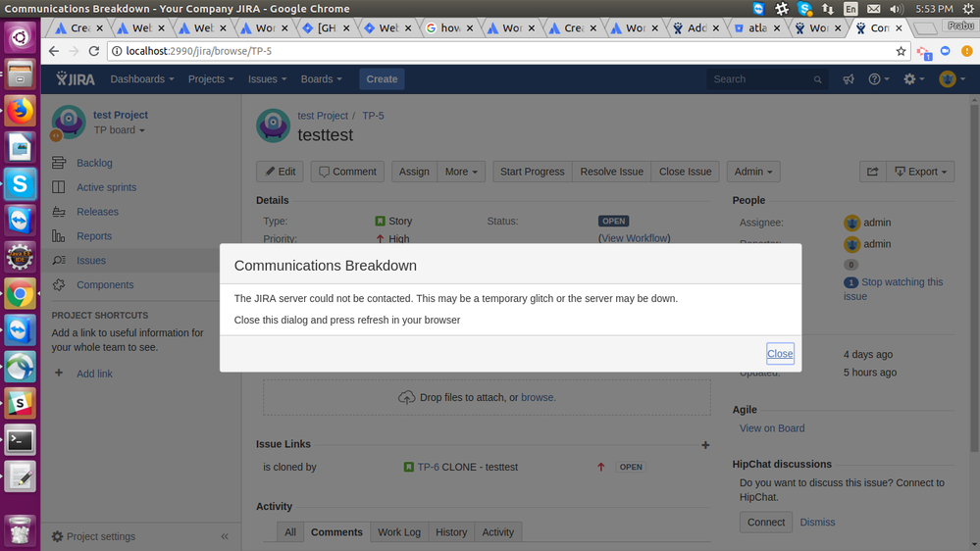
Task: Open the TP-5 breadcrumb link
Action: click(x=373, y=116)
